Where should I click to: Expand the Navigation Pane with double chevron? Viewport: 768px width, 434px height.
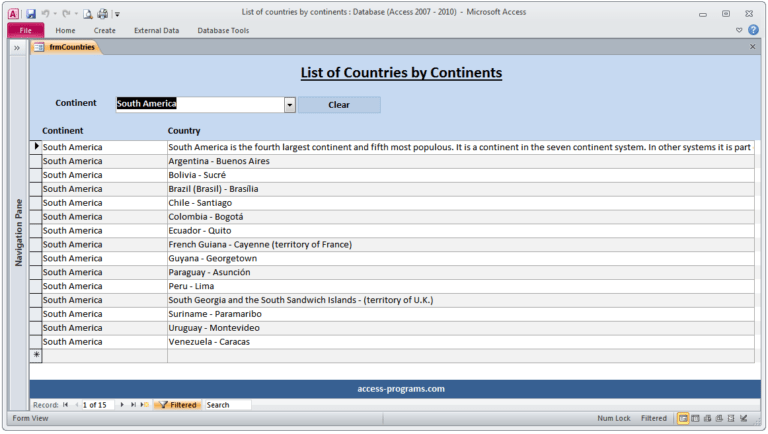[17, 48]
